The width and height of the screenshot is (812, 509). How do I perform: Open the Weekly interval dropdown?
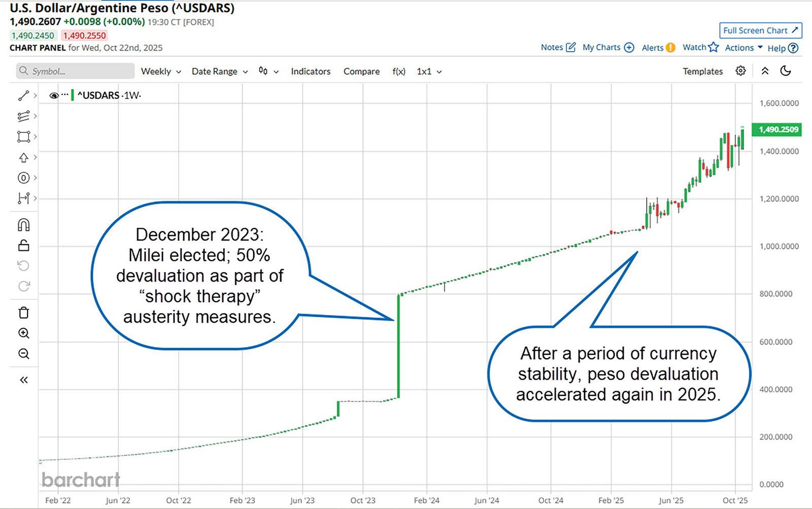pyautogui.click(x=160, y=72)
